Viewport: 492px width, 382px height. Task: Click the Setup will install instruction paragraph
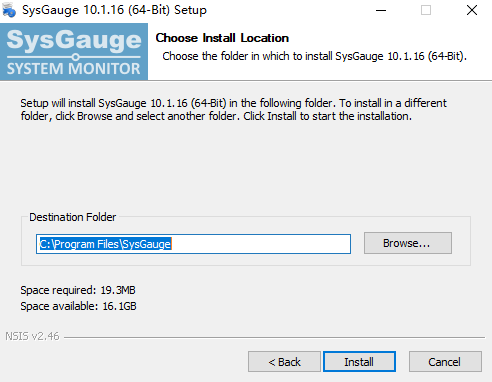pyautogui.click(x=233, y=110)
